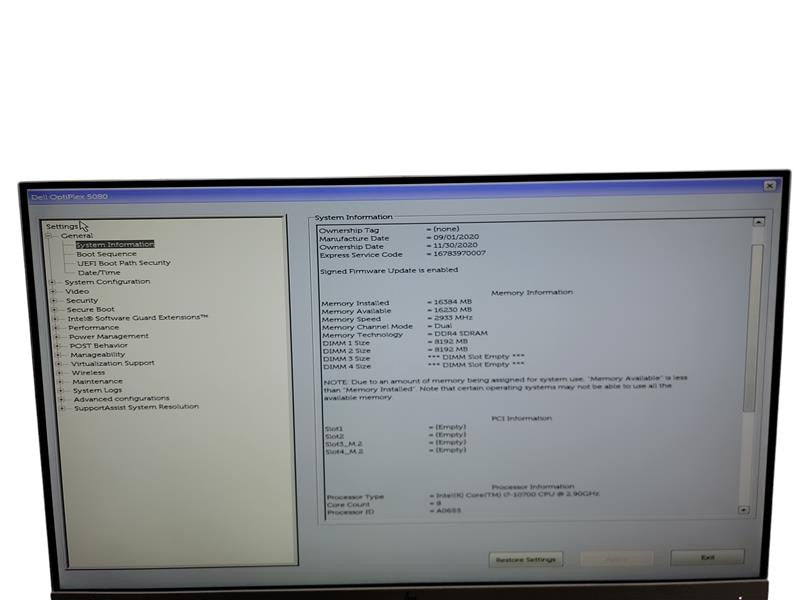Click the Manufacture Date value

click(456, 237)
